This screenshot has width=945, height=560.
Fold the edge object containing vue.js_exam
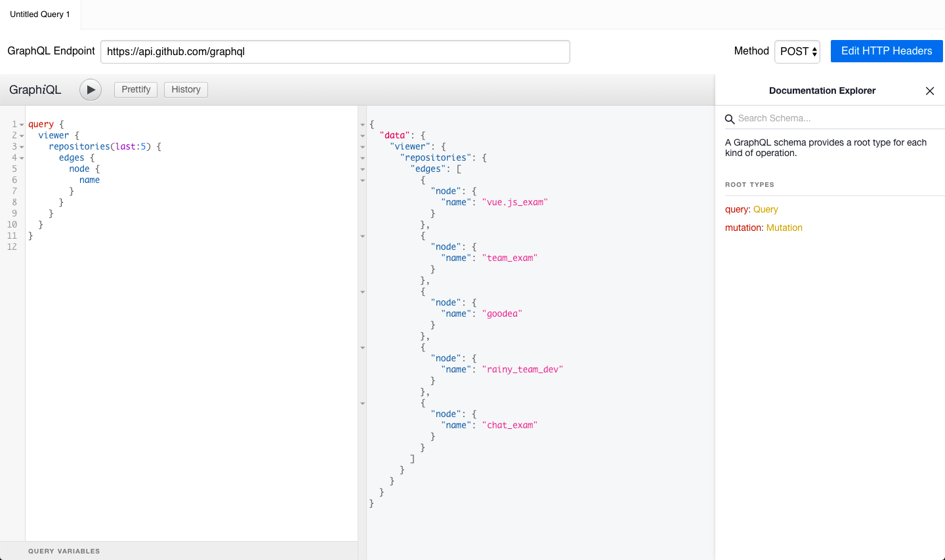(362, 180)
